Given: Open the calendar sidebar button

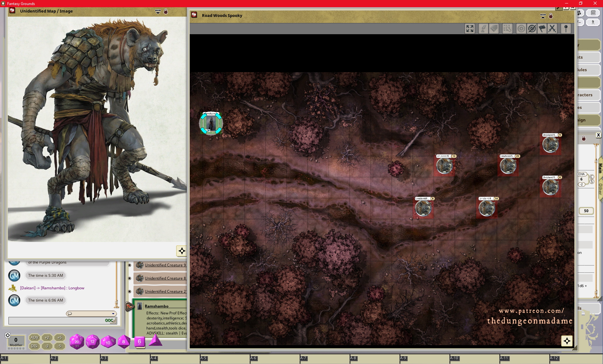Looking at the screenshot, I should pyautogui.click(x=593, y=13).
